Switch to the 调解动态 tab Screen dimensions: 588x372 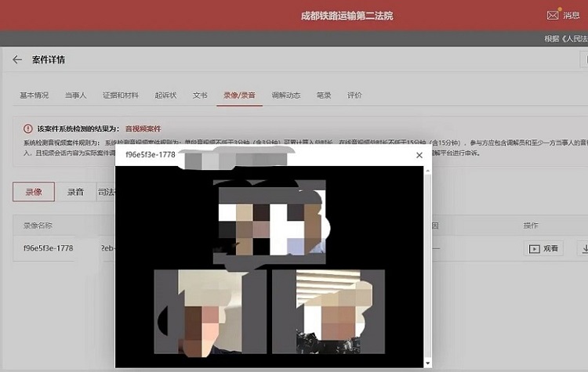pyautogui.click(x=285, y=96)
